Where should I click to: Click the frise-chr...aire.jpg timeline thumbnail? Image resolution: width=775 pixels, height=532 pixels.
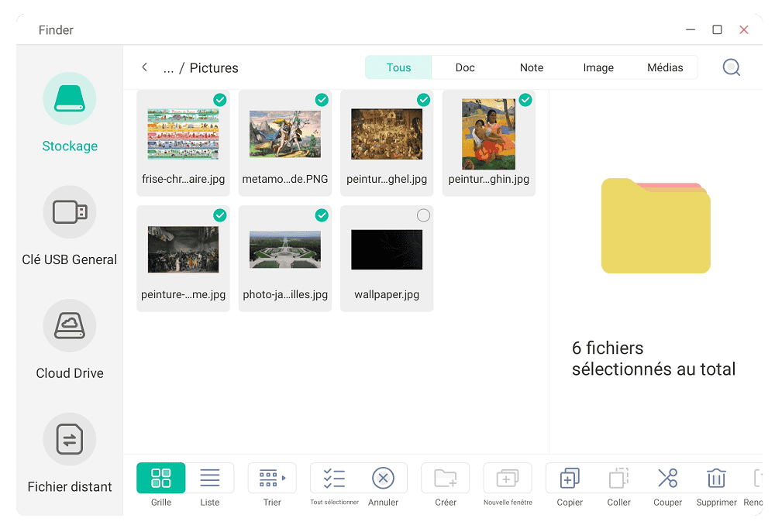pyautogui.click(x=184, y=134)
